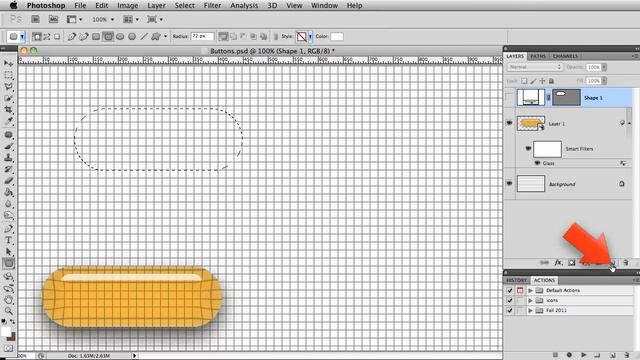Begin recording an action
The width and height of the screenshot is (640, 360).
tap(569, 355)
